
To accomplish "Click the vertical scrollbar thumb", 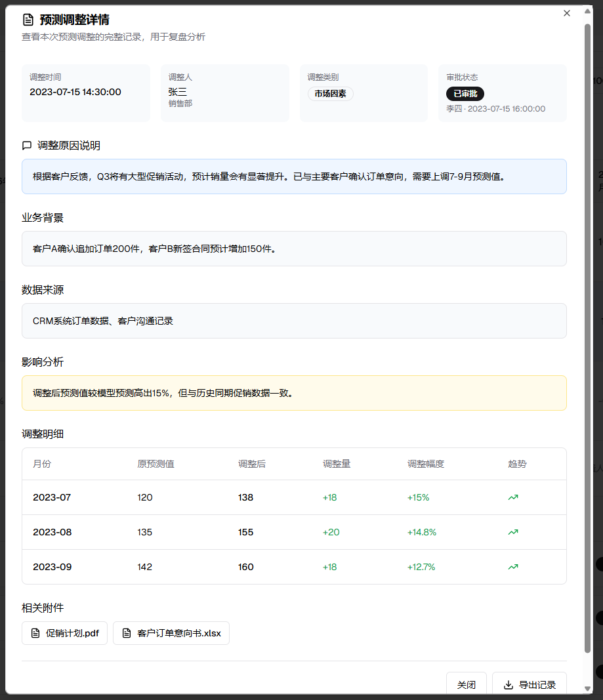I will pos(587,328).
